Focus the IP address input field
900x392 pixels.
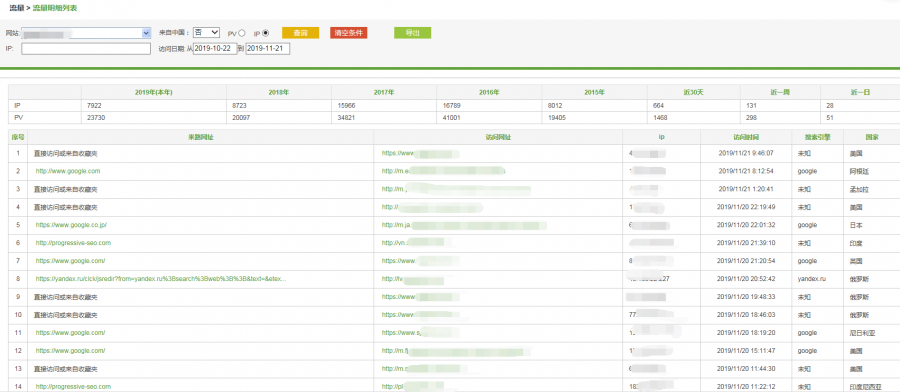click(x=86, y=49)
